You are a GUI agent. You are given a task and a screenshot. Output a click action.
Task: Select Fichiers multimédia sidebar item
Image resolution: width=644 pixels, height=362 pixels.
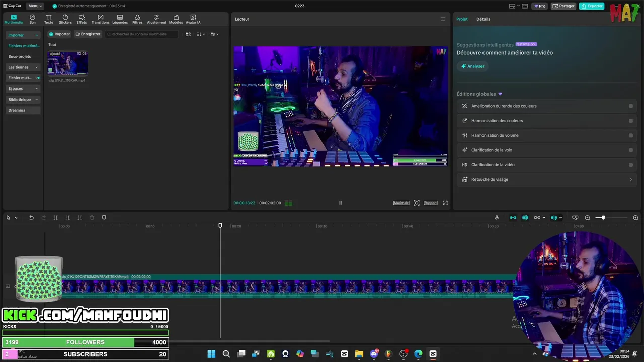pos(23,46)
